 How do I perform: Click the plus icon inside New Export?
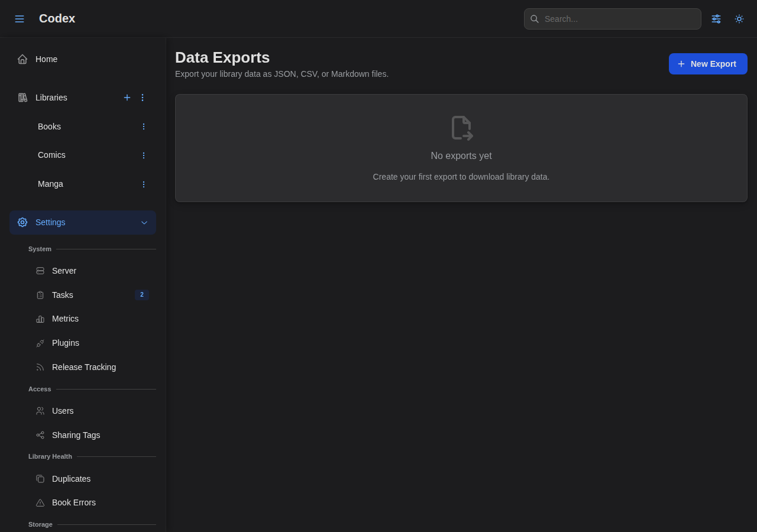(x=681, y=64)
